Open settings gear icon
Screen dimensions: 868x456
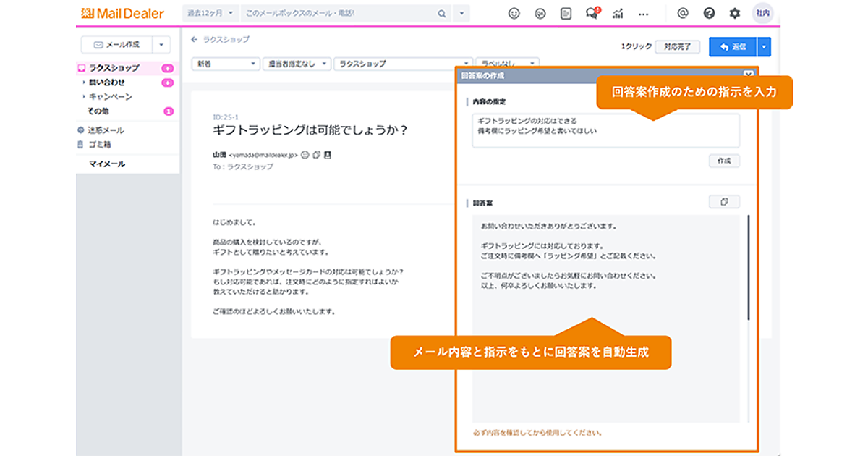coord(735,13)
